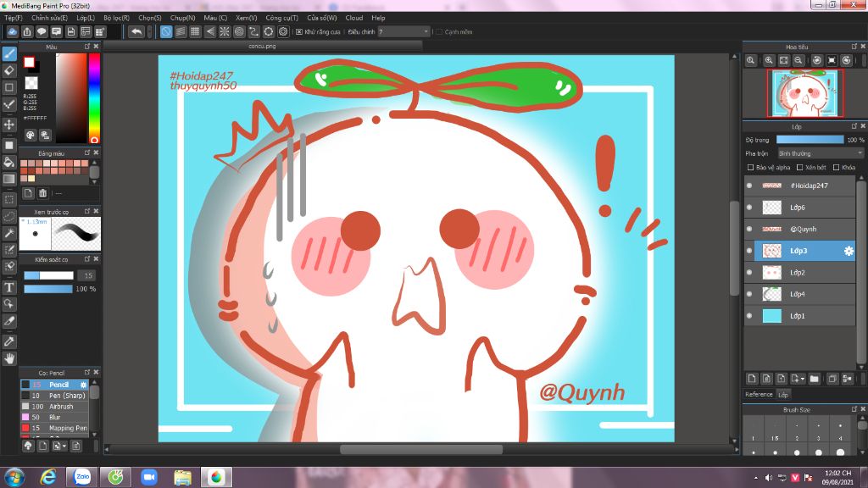
Task: Open Zalo from the taskbar
Action: [x=82, y=477]
